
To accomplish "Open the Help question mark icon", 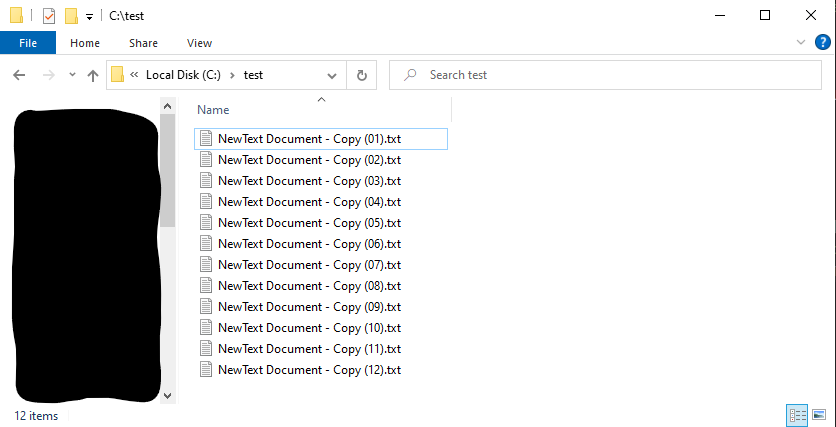I will (x=823, y=43).
